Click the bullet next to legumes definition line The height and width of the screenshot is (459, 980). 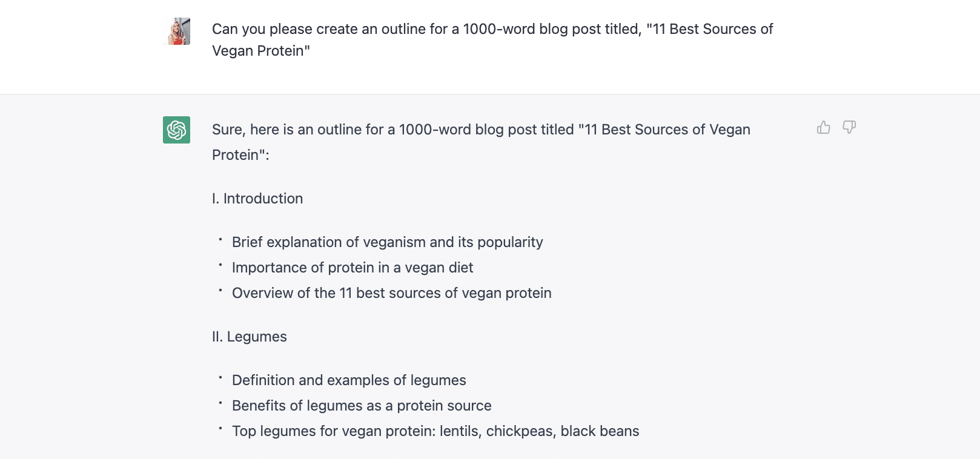coord(220,379)
